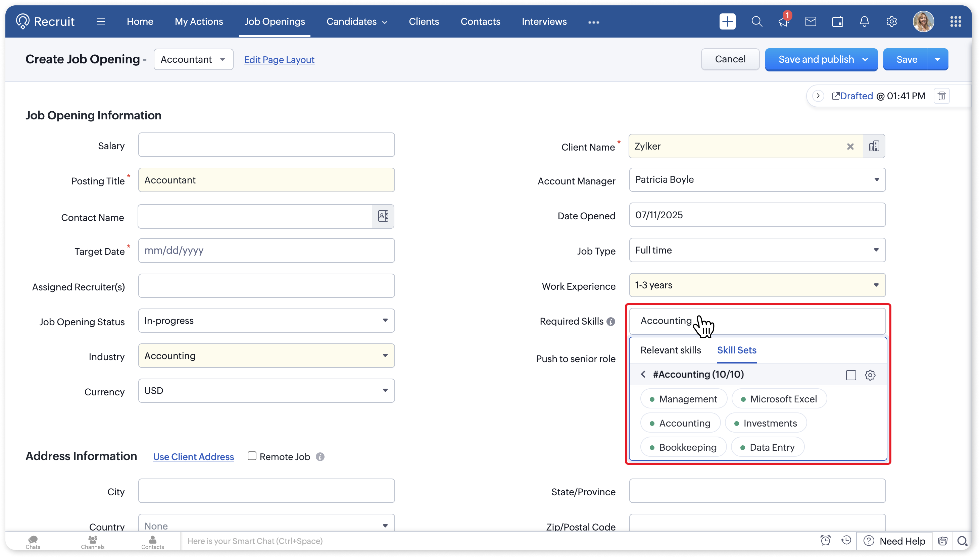Screen dimensions: 980x558
Task: Click the Contact Name lookup icon
Action: click(383, 216)
